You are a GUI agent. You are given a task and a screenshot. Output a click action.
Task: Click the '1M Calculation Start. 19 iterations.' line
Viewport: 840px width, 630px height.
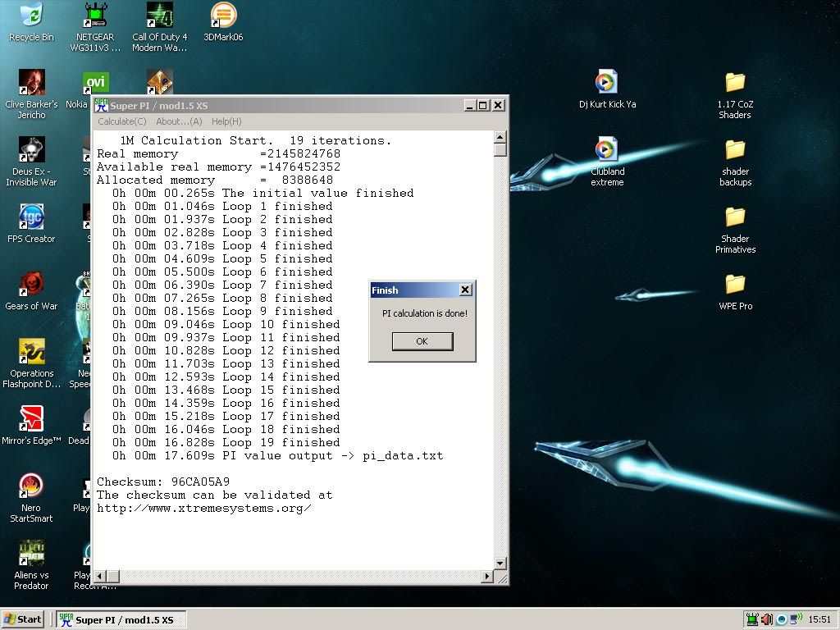[x=256, y=141]
